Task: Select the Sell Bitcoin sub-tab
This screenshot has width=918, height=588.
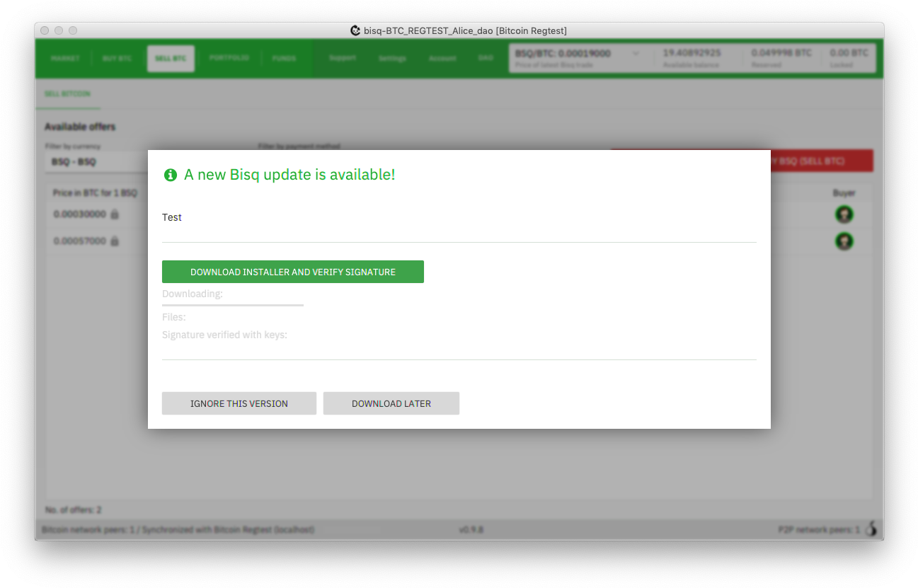Action: coord(67,94)
